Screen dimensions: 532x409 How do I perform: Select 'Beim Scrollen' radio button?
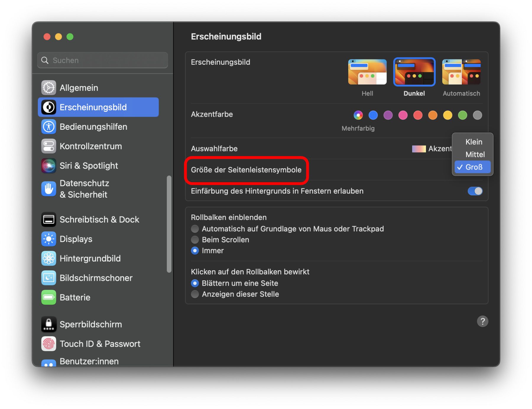pos(195,240)
